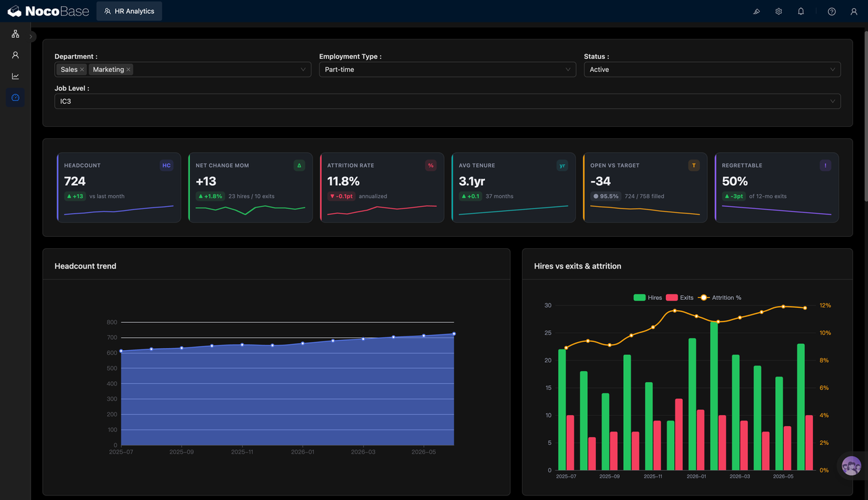The image size is (868, 500).
Task: Click the 12% label on attrition axis
Action: click(825, 305)
